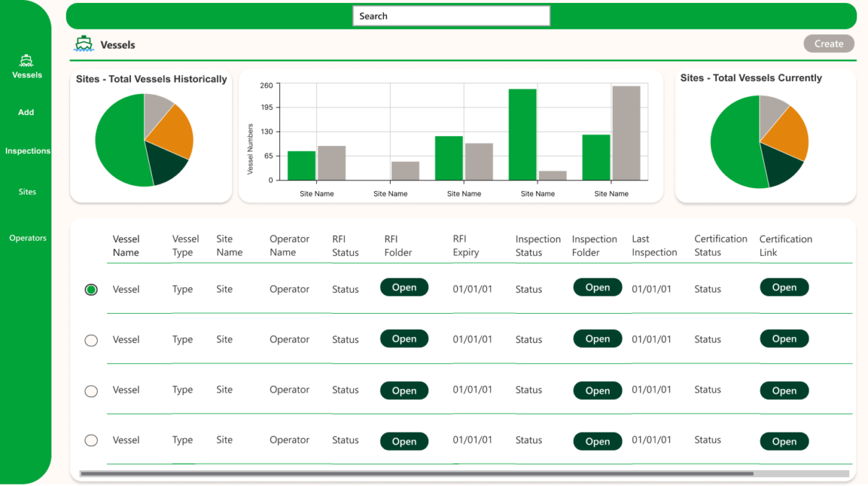Open the Sites section in the sidebar

(27, 191)
